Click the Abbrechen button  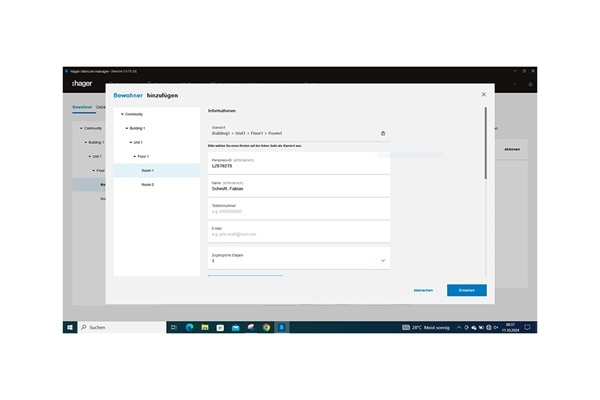click(x=423, y=290)
